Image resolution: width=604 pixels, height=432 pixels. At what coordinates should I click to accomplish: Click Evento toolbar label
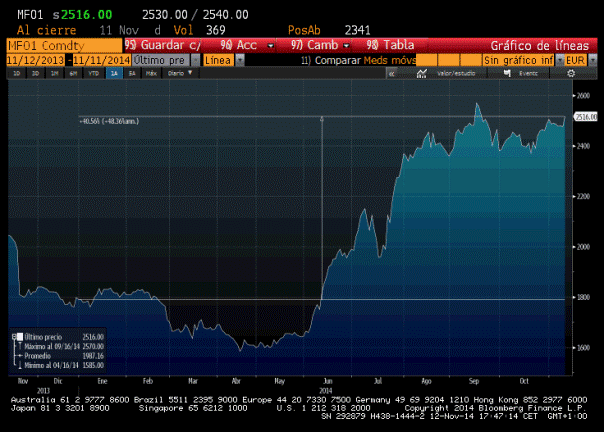click(528, 73)
